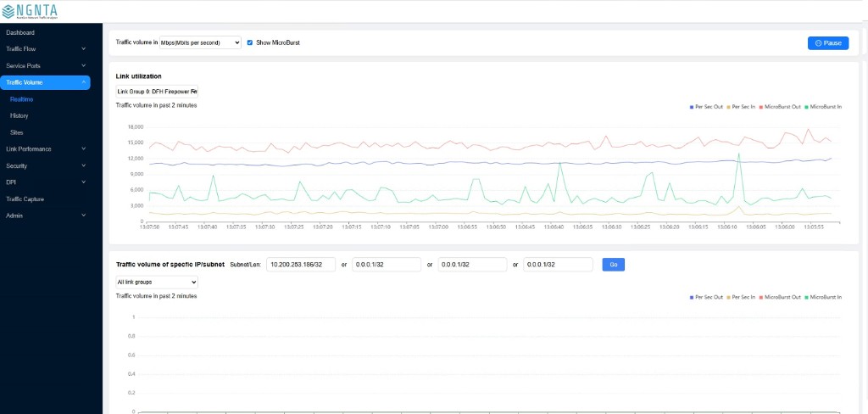Click the NGNTA logo
Screen dimensions: 868x414
point(30,11)
